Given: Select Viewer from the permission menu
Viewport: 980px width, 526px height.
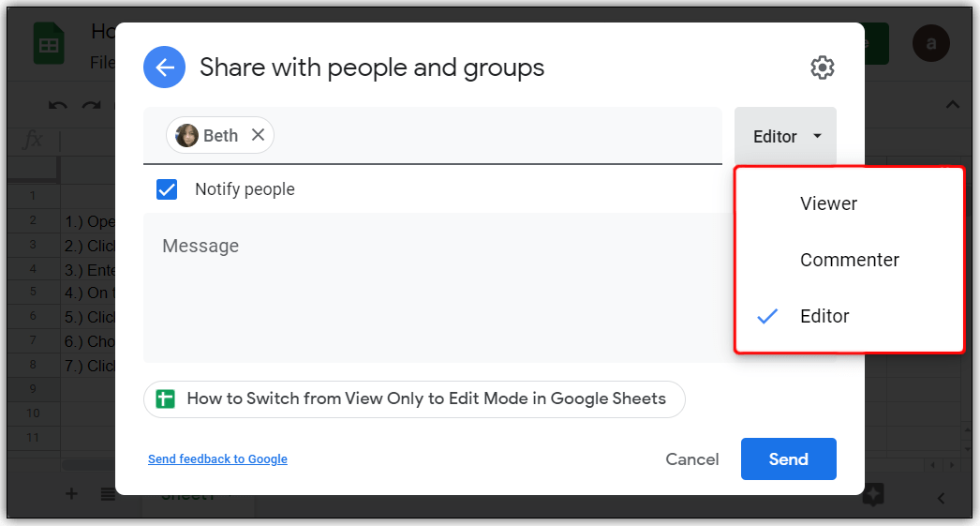Looking at the screenshot, I should [828, 203].
